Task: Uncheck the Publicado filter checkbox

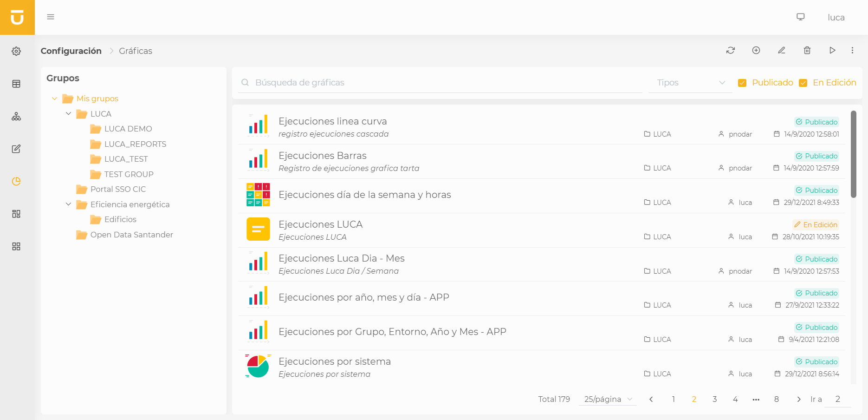Action: click(x=742, y=83)
